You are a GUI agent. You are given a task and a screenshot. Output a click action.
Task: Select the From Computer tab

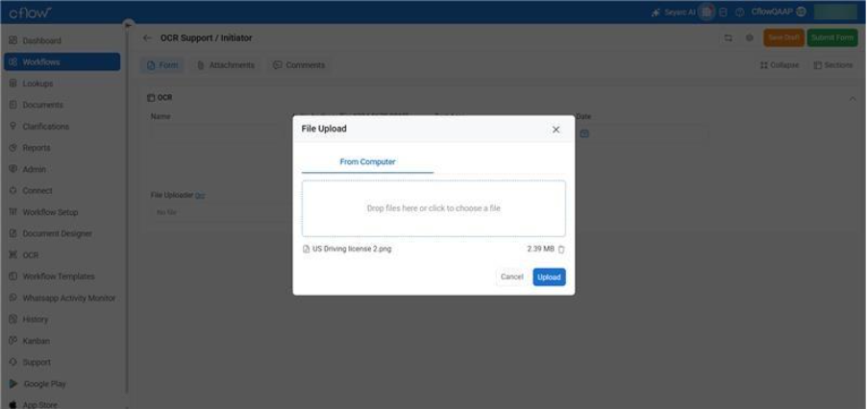367,162
